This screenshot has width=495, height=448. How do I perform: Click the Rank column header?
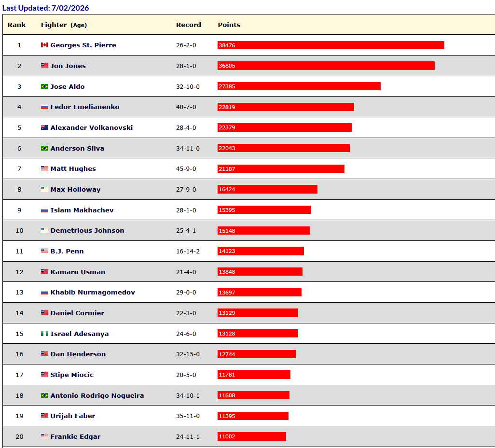[17, 25]
